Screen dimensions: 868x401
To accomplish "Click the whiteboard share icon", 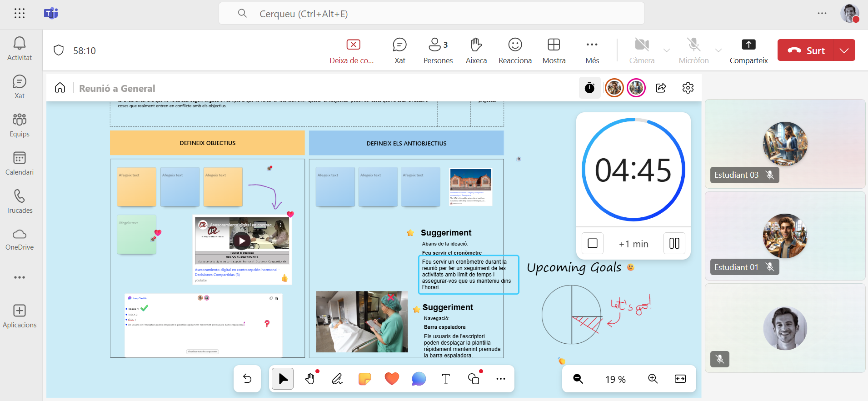I will (x=661, y=88).
